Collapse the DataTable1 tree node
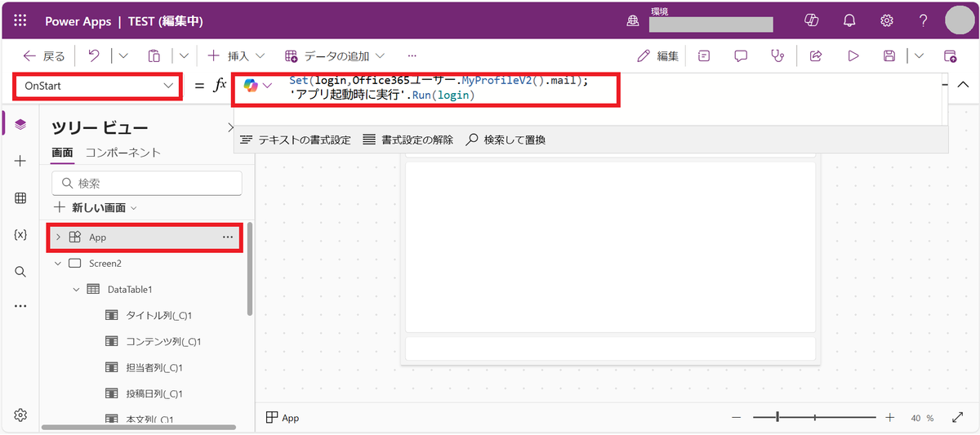The width and height of the screenshot is (980, 435). (x=76, y=290)
